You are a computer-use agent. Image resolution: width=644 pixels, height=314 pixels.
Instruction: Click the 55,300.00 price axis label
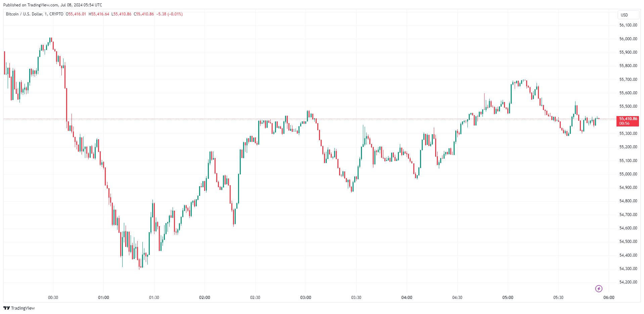click(x=628, y=134)
